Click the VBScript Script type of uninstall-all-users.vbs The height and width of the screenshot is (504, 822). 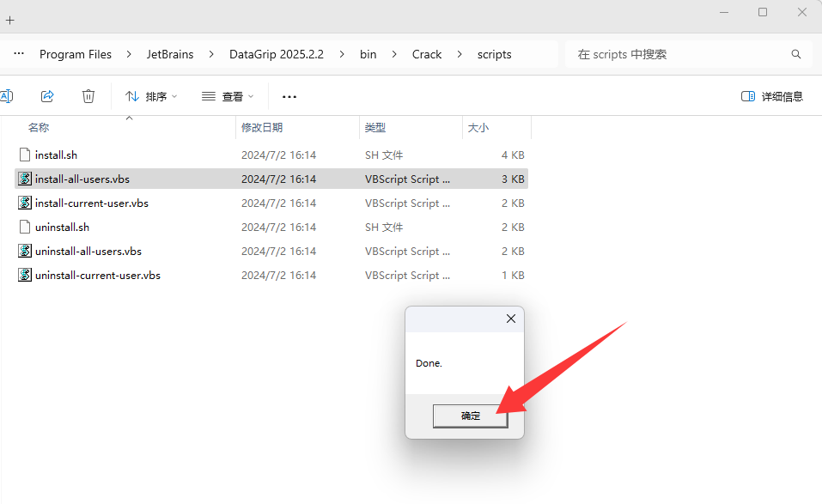[x=407, y=252]
